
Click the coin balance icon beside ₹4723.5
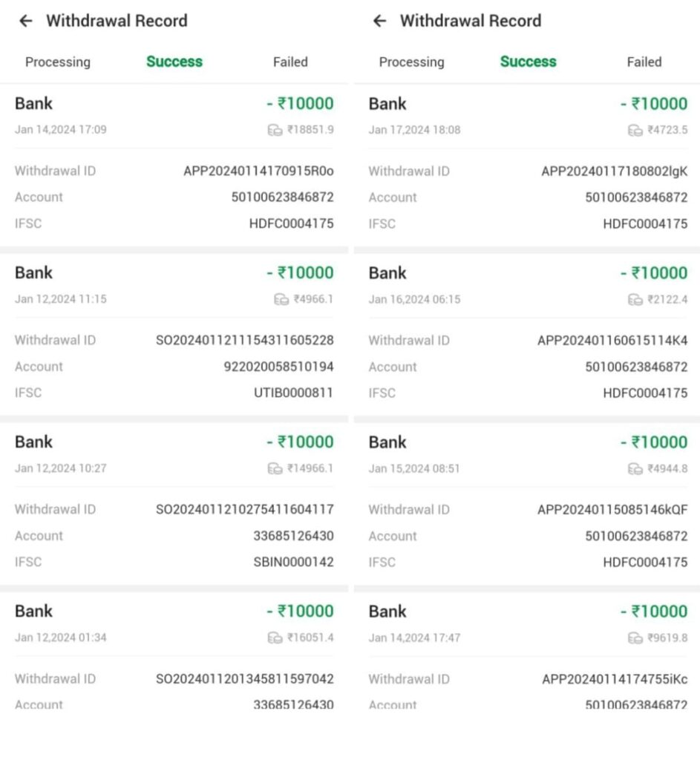point(635,130)
